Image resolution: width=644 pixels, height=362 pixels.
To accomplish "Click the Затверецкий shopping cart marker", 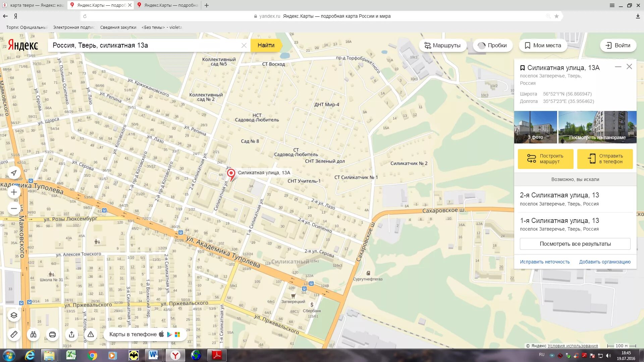I will [293, 296].
